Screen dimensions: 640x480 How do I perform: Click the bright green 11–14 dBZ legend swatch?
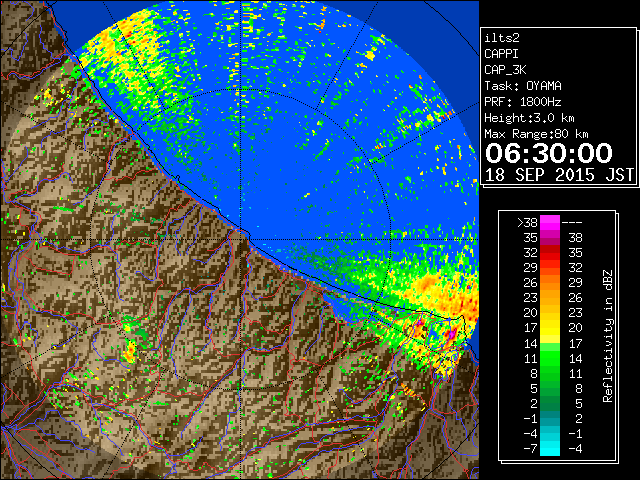coord(550,358)
